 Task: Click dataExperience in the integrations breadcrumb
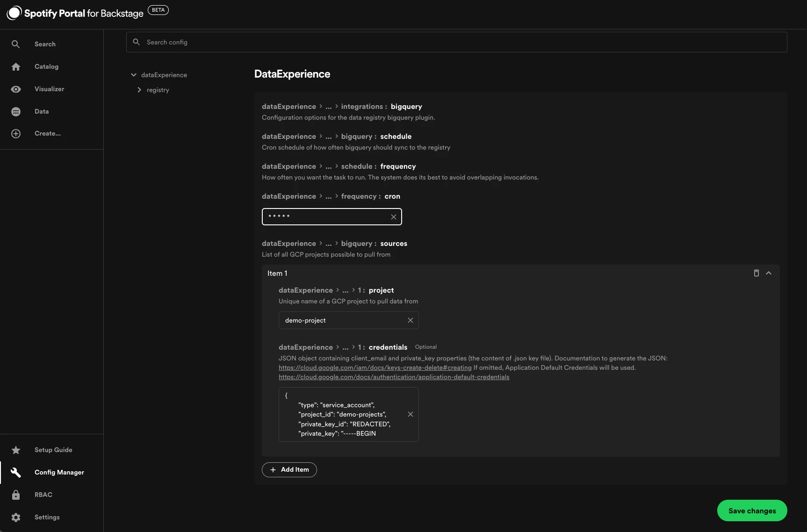pyautogui.click(x=289, y=107)
